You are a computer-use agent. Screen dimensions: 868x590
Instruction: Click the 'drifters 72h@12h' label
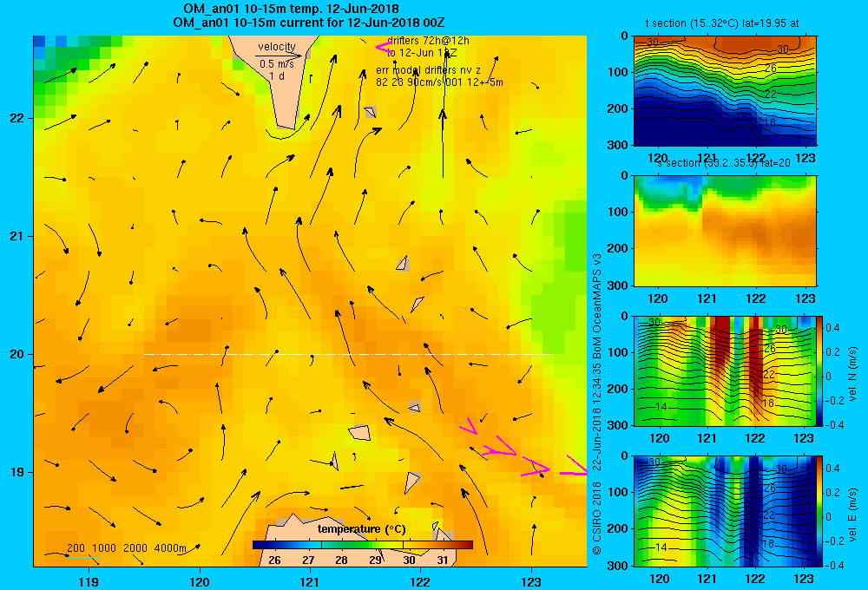point(429,41)
